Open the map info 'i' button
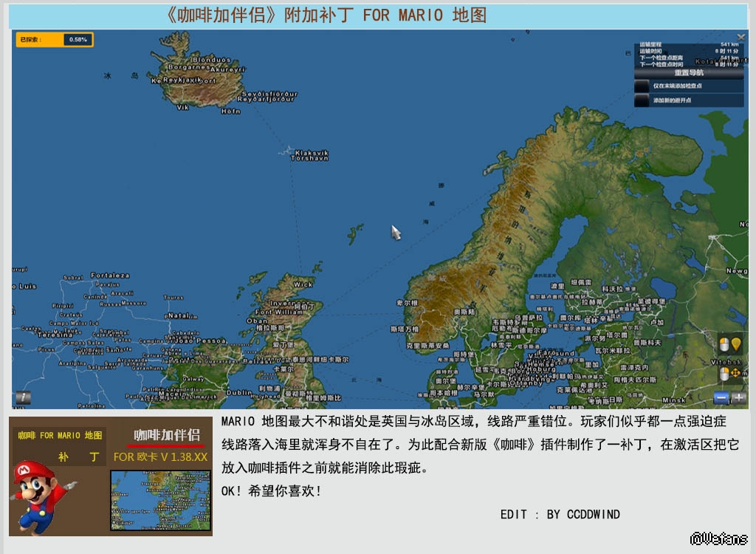 pyautogui.click(x=23, y=397)
